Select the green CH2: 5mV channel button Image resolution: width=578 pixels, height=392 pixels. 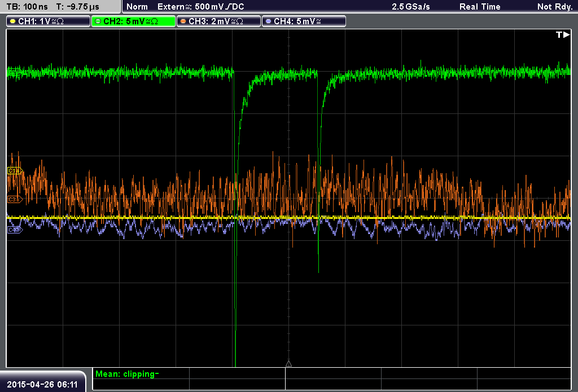click(x=133, y=21)
